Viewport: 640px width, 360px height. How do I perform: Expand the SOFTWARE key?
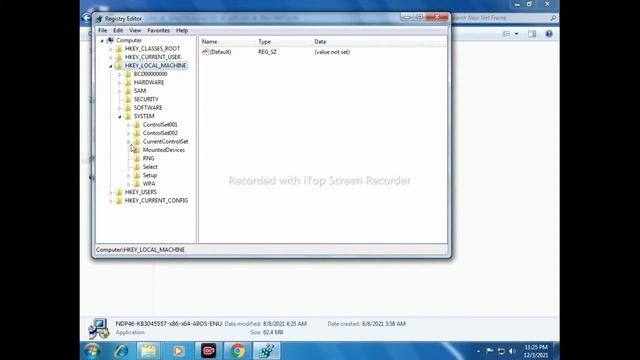pos(120,108)
